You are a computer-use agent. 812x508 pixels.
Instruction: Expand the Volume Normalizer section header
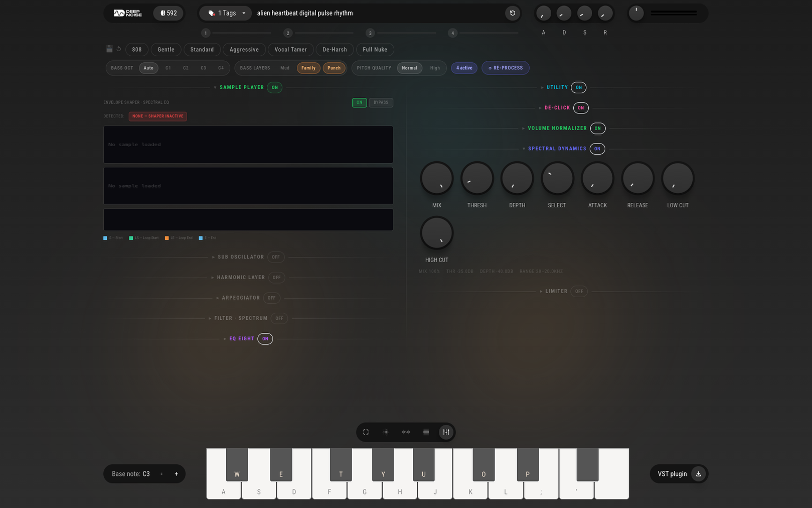coord(554,129)
